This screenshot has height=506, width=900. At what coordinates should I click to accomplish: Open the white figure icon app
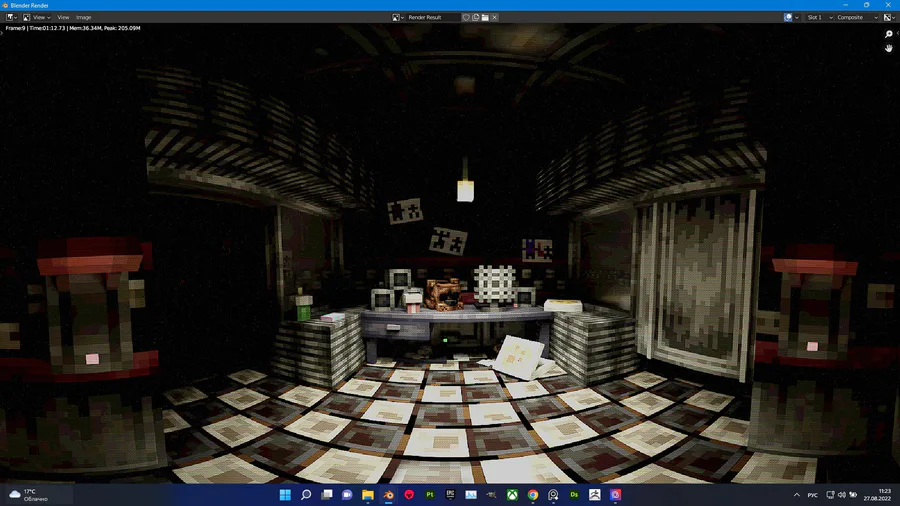coord(595,495)
